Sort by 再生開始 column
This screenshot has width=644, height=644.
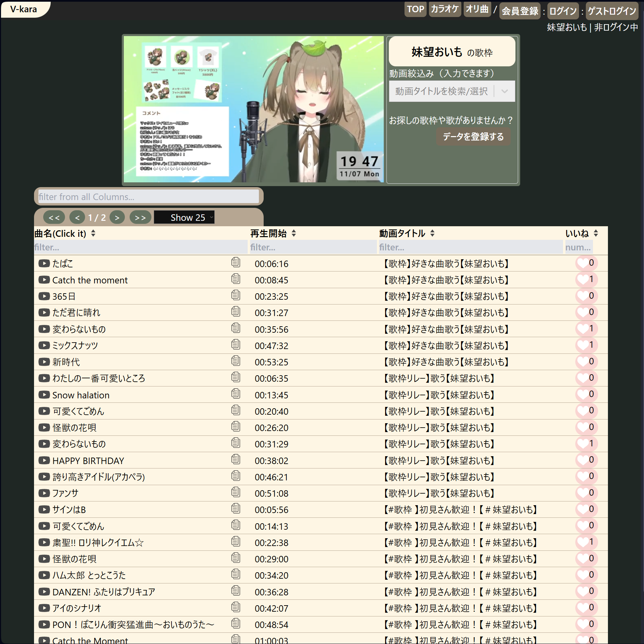click(x=273, y=233)
